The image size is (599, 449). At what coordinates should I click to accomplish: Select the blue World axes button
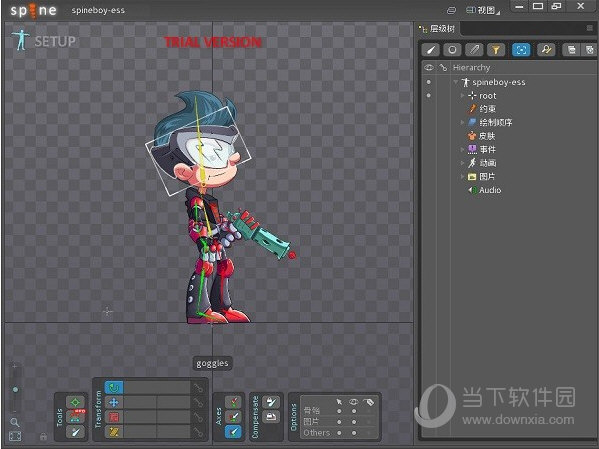coord(233,432)
